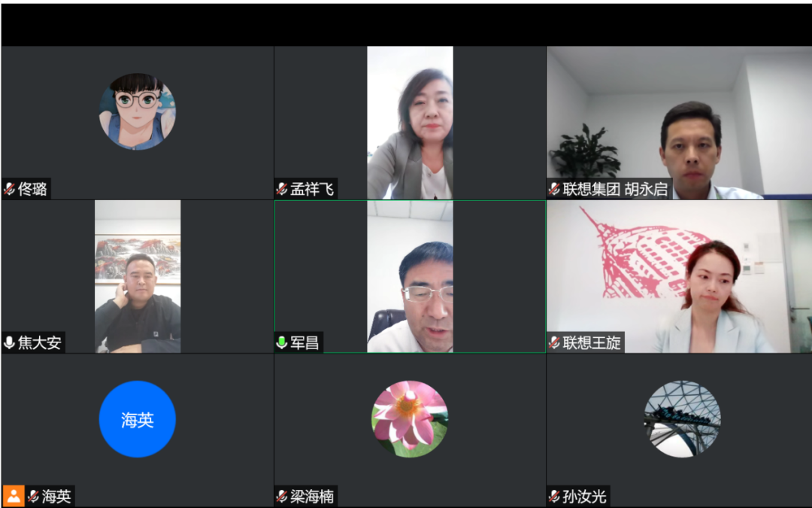This screenshot has height=508, width=812.
Task: Click the muted microphone icon beside 海英's name
Action: 34,497
